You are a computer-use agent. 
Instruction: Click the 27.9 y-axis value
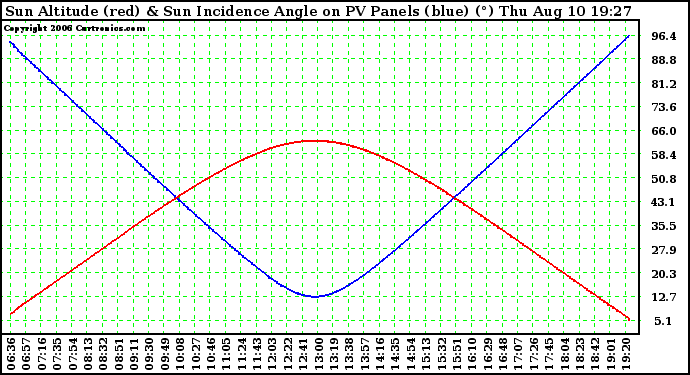pyautogui.click(x=664, y=250)
